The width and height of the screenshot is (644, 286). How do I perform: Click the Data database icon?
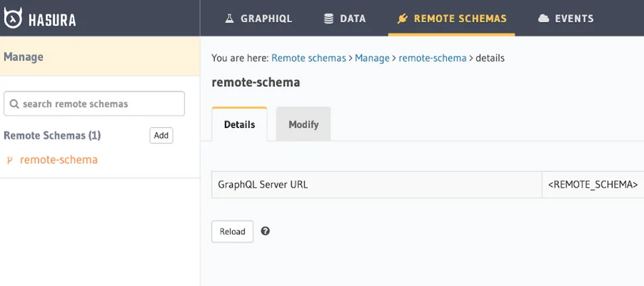(328, 19)
